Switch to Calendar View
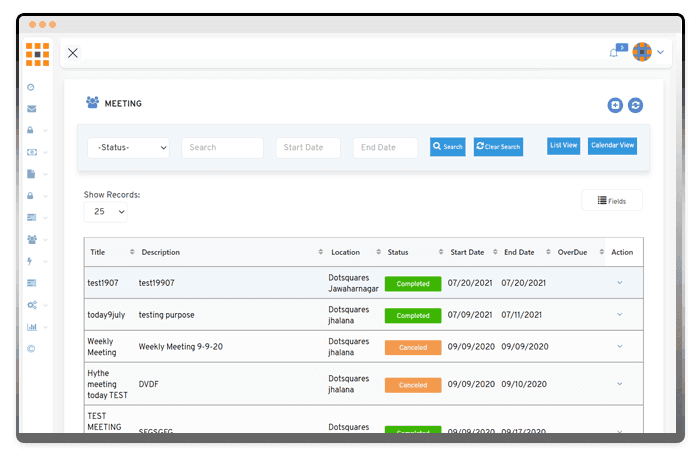This screenshot has width=700, height=457. [612, 145]
